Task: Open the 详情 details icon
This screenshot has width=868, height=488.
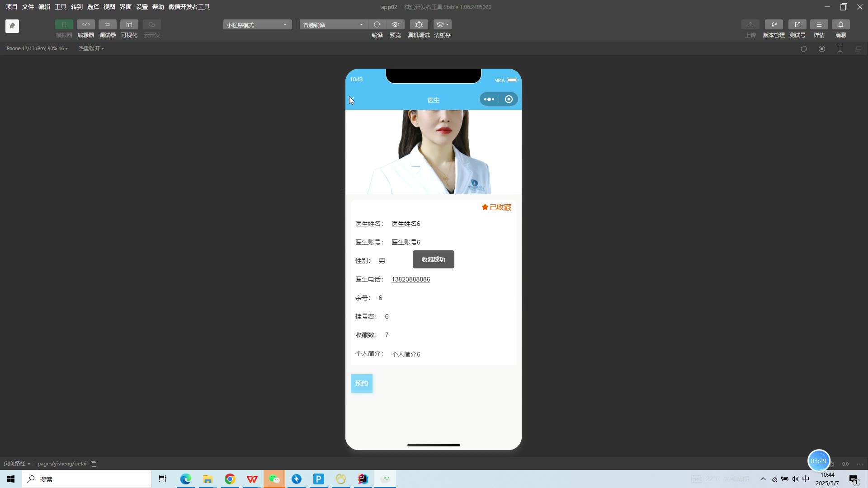Action: click(819, 24)
